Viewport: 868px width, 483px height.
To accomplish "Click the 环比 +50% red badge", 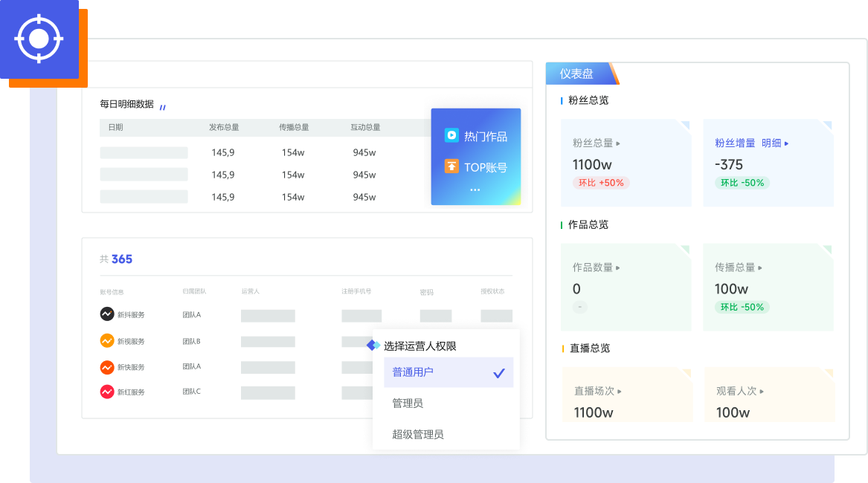I will coord(600,183).
